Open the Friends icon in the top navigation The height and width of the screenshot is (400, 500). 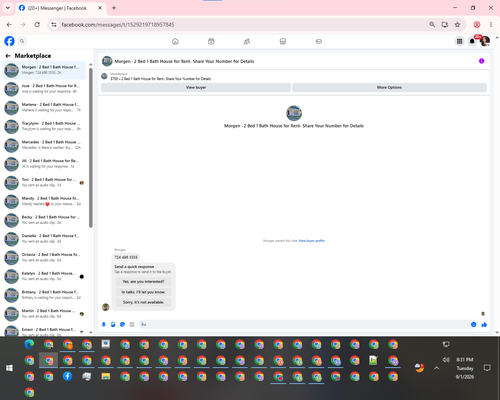point(247,41)
